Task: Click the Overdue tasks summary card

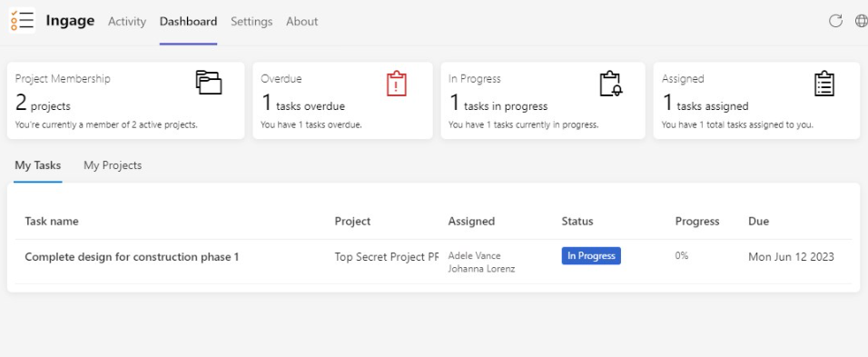Action: coord(342,100)
